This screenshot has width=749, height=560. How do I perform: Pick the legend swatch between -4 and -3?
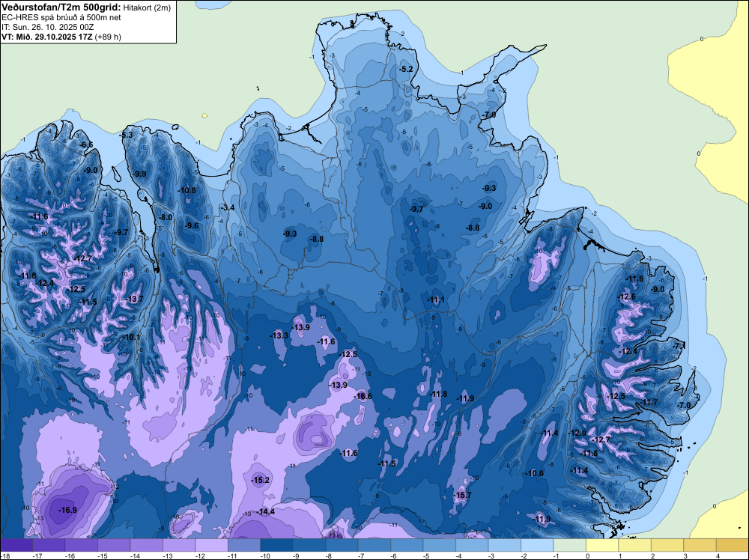(472, 545)
